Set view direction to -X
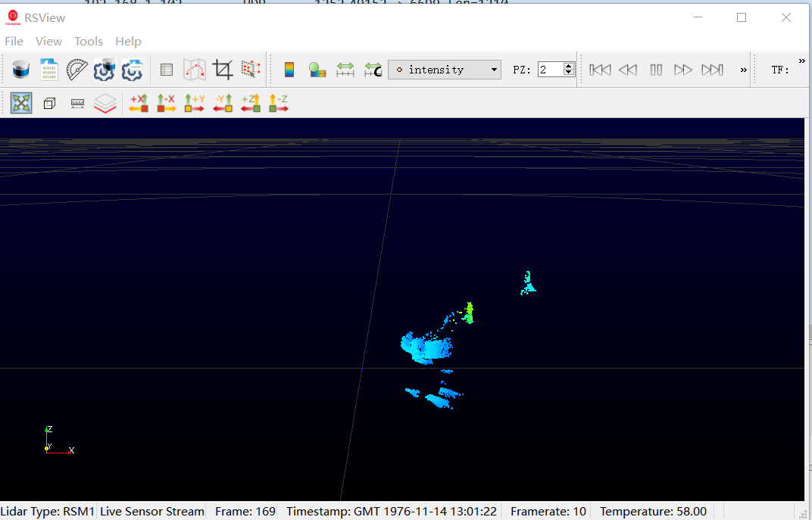The height and width of the screenshot is (520, 812). pos(166,103)
